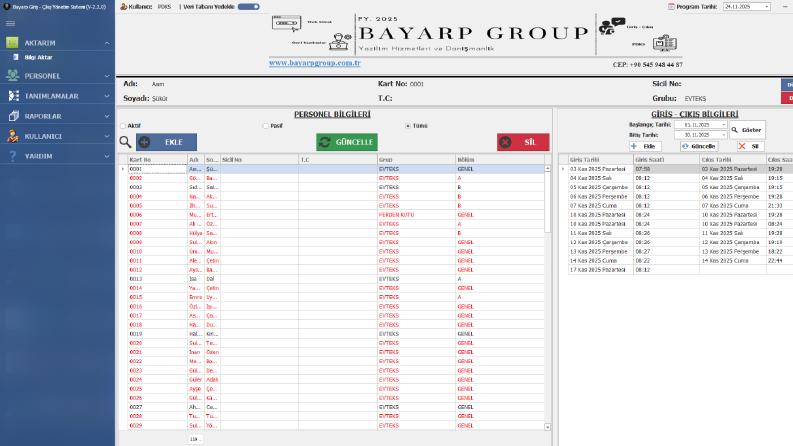Screen dimensions: 793x446
Task: Expand the Tanımlamalar menu chevron
Action: point(107,96)
